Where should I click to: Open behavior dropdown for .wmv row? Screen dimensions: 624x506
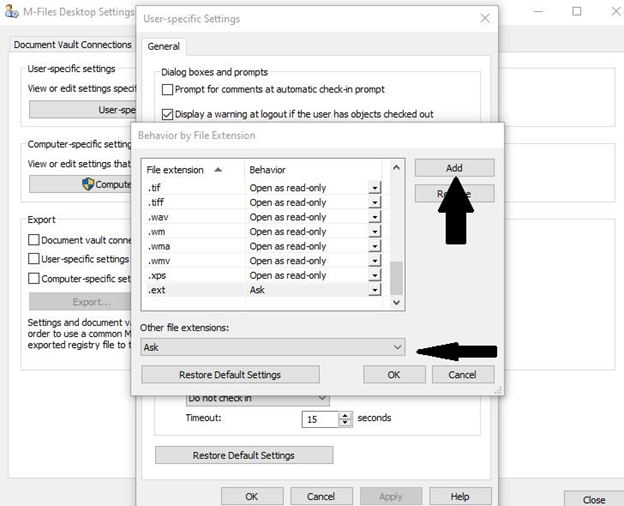(x=374, y=261)
